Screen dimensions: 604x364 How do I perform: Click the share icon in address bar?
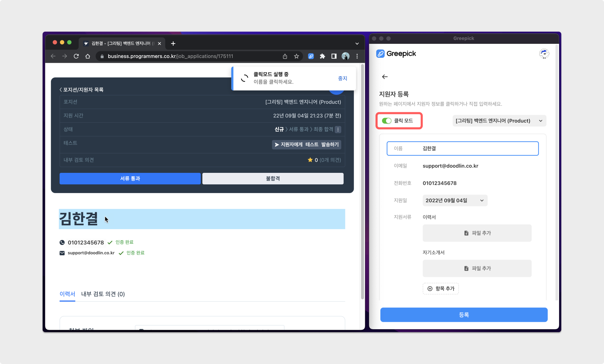coord(285,56)
